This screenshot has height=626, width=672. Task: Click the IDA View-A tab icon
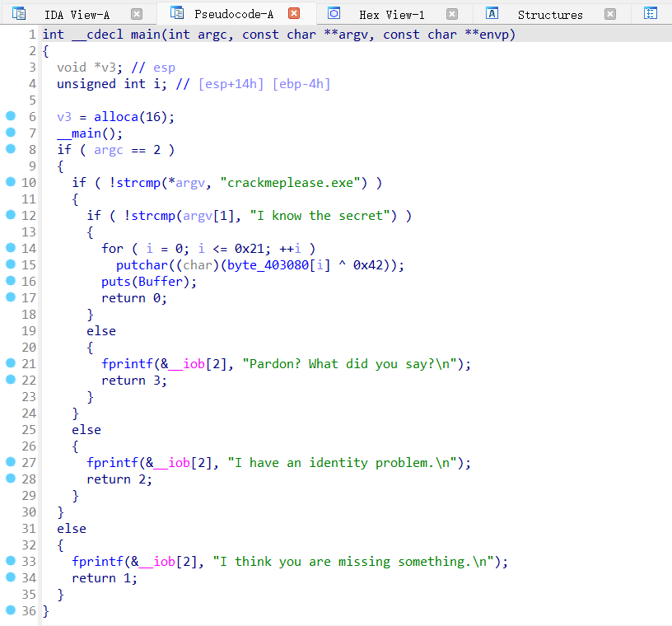(19, 14)
